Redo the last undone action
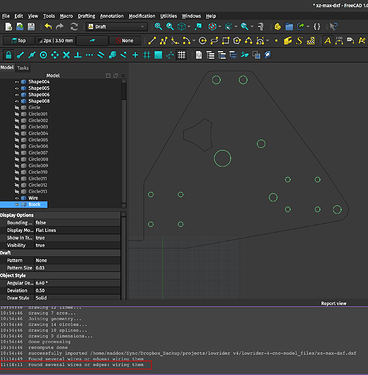368x375 pixels. coord(60,27)
